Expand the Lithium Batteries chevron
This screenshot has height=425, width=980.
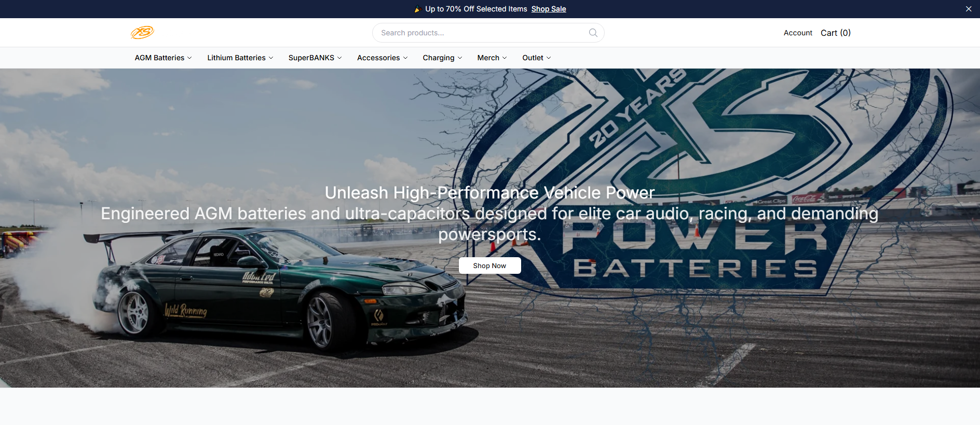(271, 58)
